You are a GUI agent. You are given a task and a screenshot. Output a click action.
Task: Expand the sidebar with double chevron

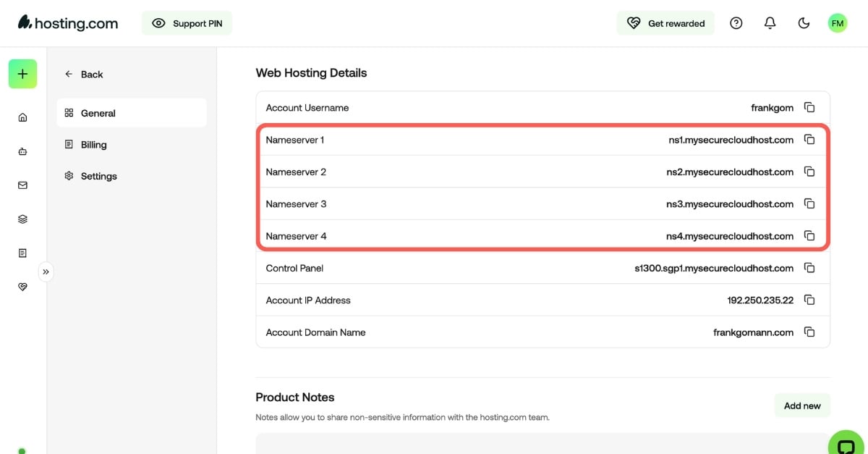[46, 272]
